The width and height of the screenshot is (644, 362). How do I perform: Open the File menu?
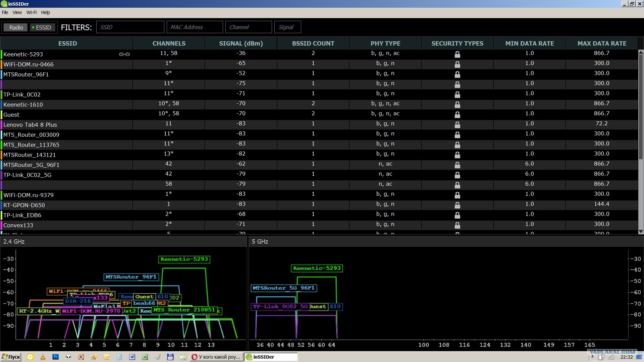pos(5,12)
